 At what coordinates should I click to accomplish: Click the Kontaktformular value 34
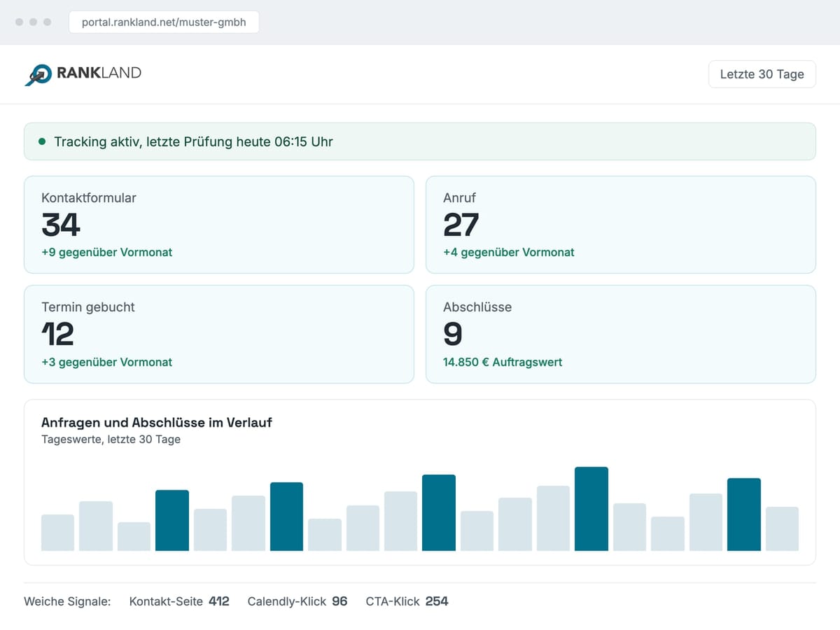pos(61,225)
